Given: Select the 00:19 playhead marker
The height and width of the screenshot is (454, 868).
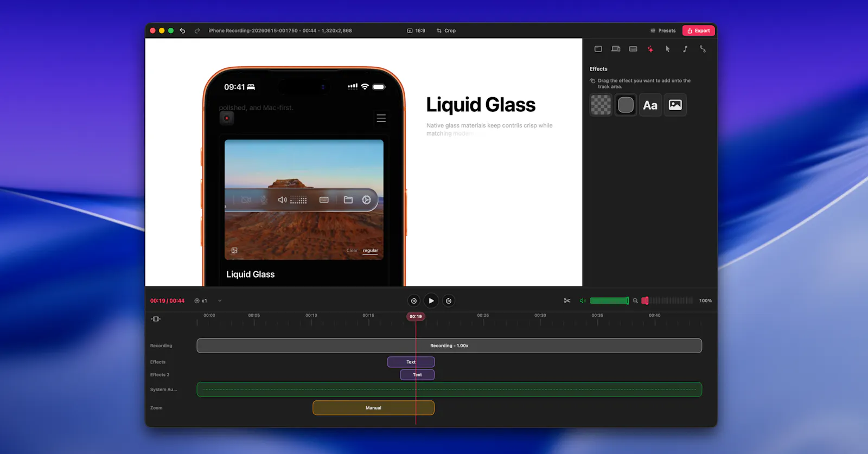Looking at the screenshot, I should (x=416, y=316).
